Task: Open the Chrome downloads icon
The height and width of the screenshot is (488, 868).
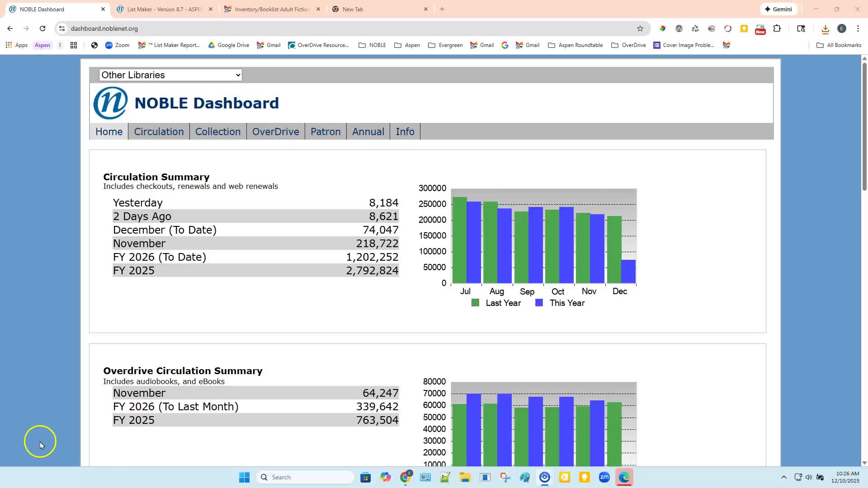Action: (x=825, y=29)
